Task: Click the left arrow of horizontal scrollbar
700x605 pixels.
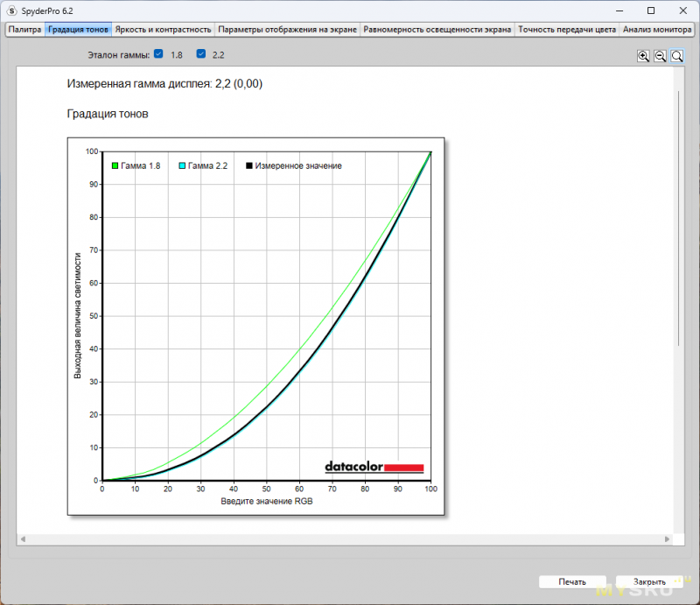Action: [22, 538]
